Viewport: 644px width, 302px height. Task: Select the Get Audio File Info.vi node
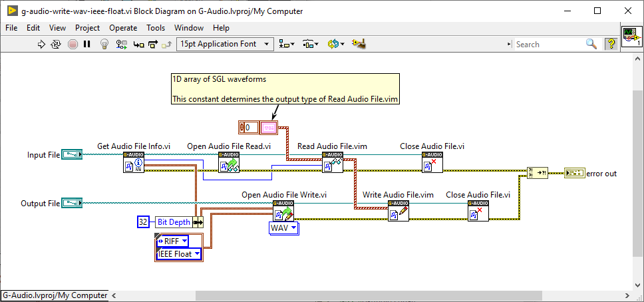pyautogui.click(x=134, y=162)
